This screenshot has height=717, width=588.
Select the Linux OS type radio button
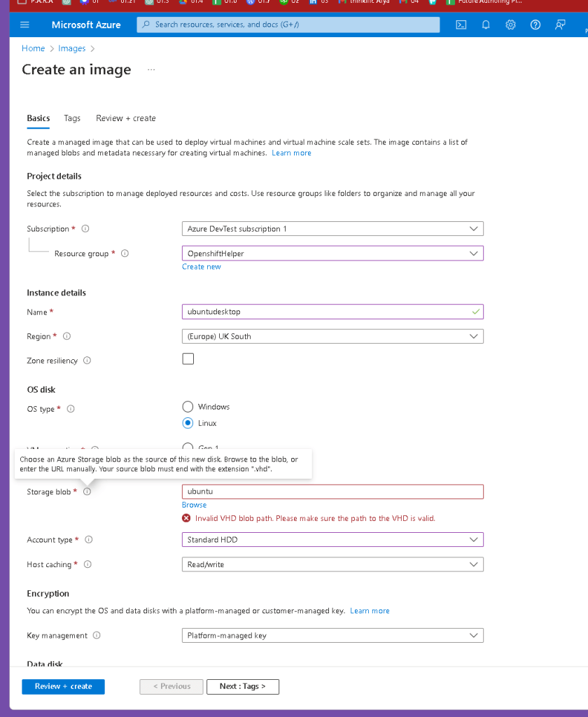188,423
